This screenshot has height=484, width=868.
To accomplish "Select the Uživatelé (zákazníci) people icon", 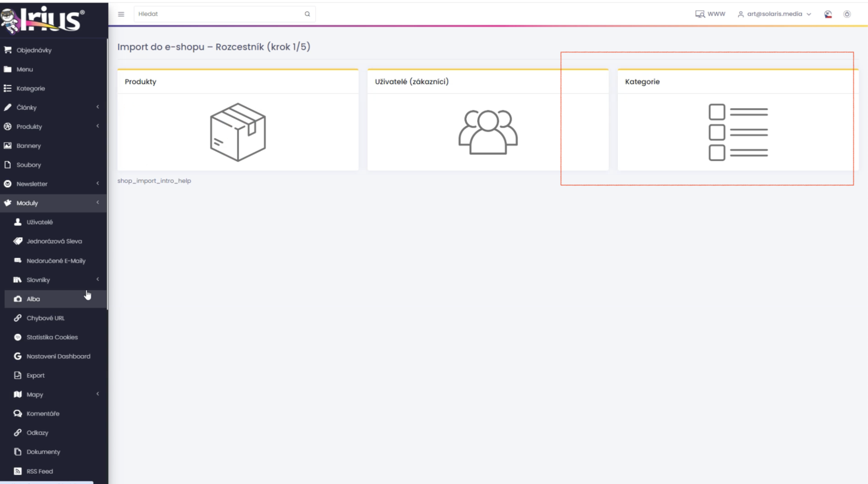I will (x=488, y=132).
